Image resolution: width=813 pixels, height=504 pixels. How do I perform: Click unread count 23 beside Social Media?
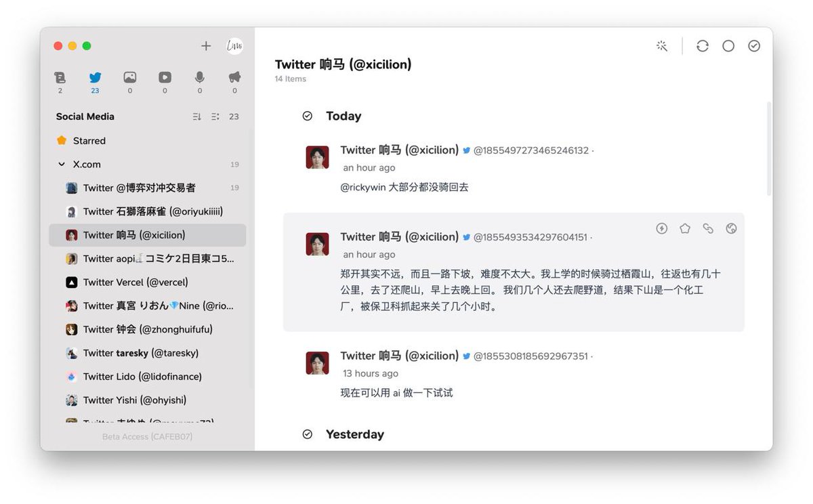(234, 117)
